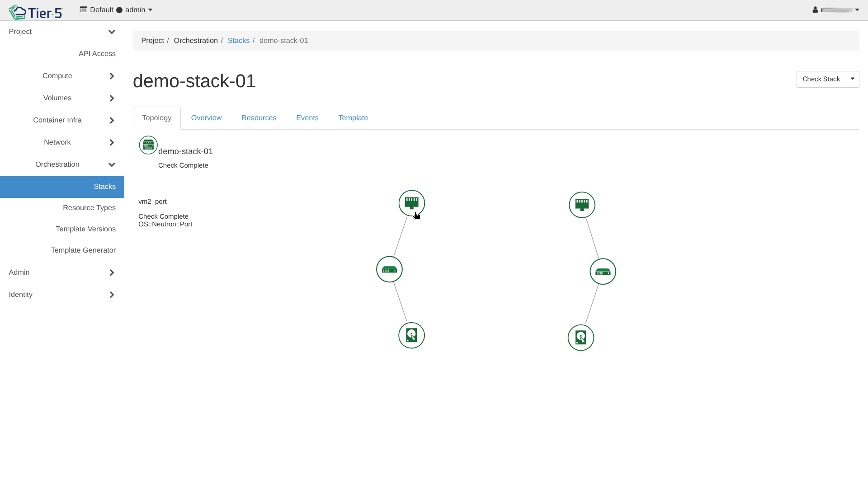Click the left volume disk node

[411, 335]
